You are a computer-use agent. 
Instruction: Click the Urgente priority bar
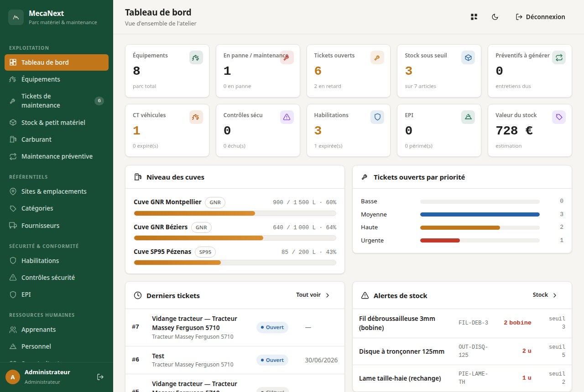pyautogui.click(x=480, y=240)
